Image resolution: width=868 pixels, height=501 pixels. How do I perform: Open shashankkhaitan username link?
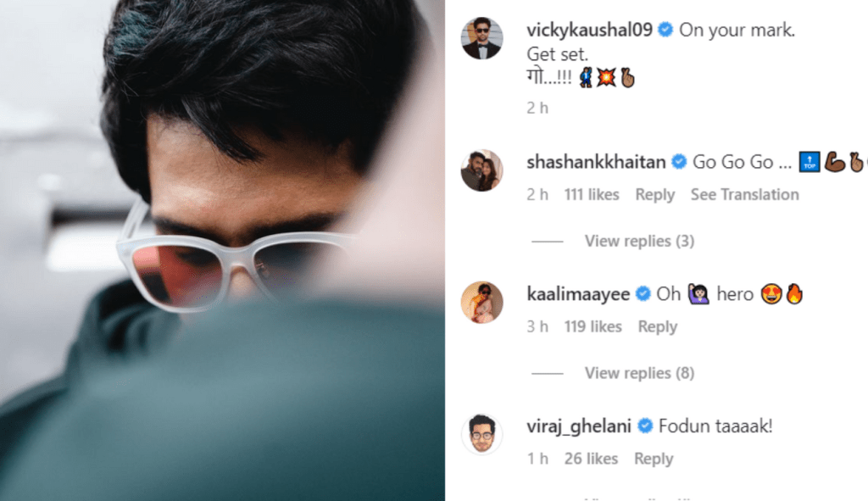point(596,162)
